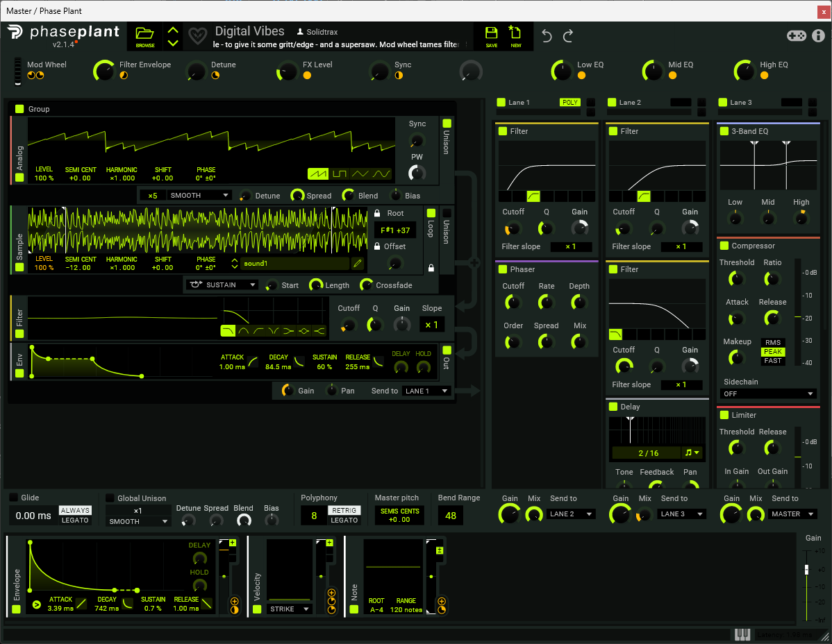
Task: Toggle the Loop switch on the Sample generator
Action: tap(431, 212)
